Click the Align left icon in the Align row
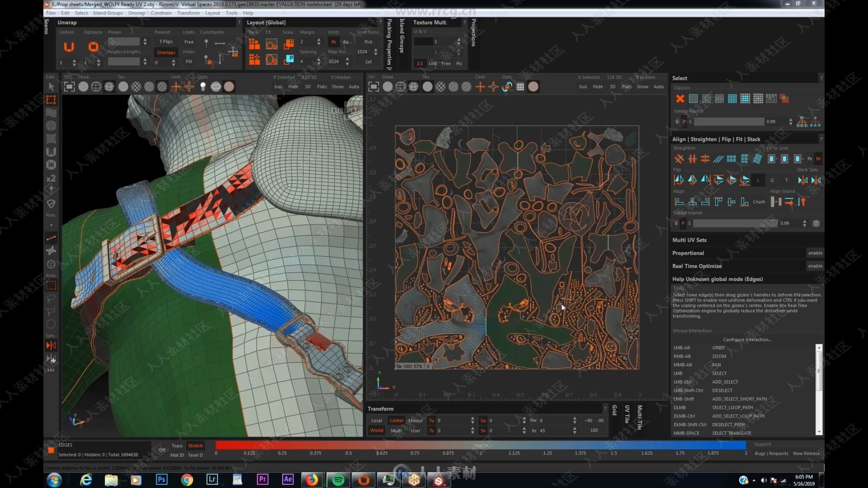Image resolution: width=868 pixels, height=488 pixels. click(679, 202)
